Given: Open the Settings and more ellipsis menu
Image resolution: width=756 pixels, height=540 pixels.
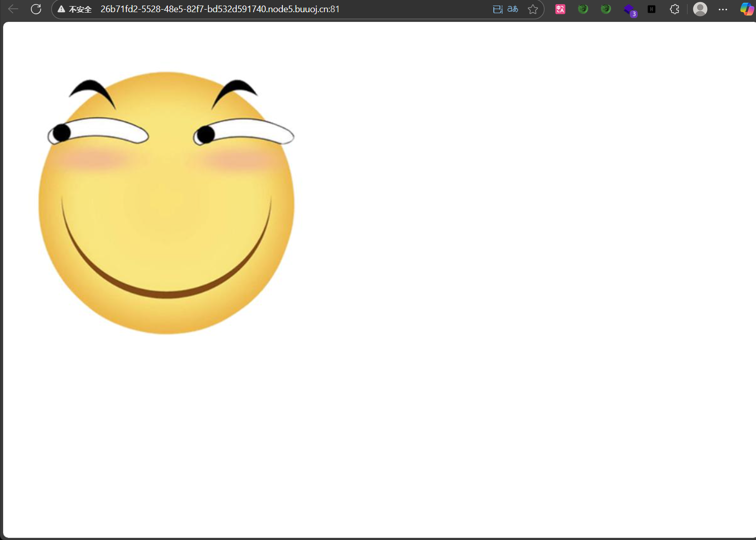Looking at the screenshot, I should point(723,9).
